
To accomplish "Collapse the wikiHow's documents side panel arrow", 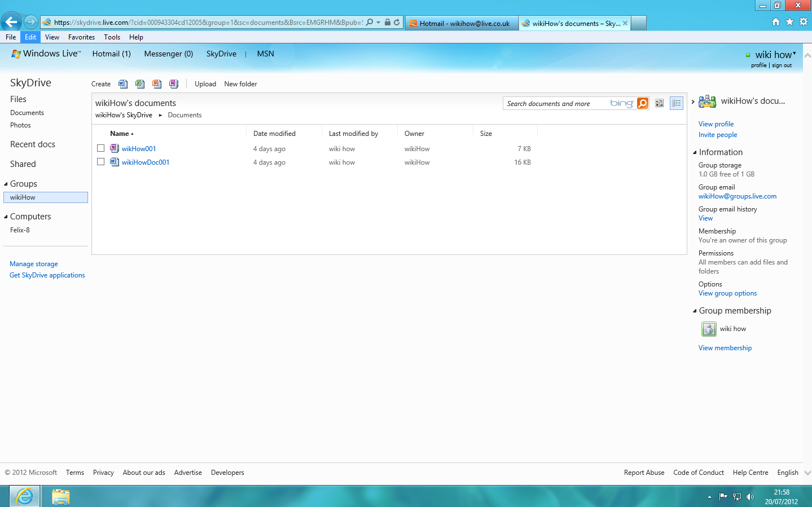I will (x=693, y=102).
